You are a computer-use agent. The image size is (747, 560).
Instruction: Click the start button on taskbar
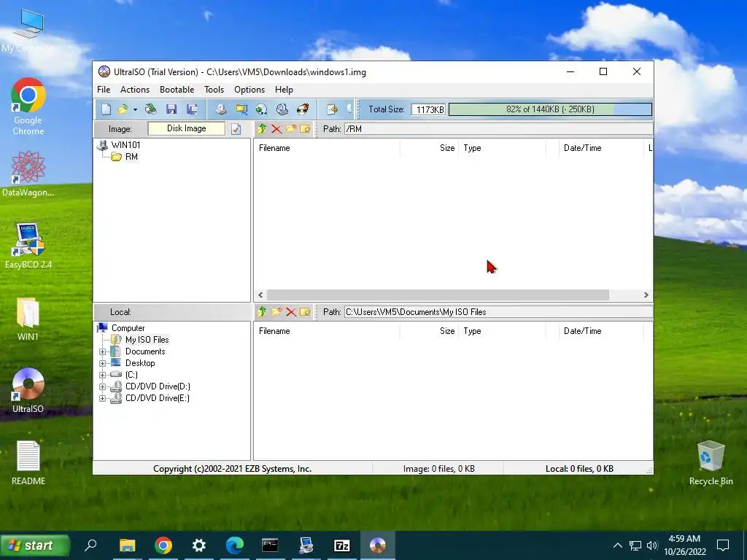coord(35,545)
